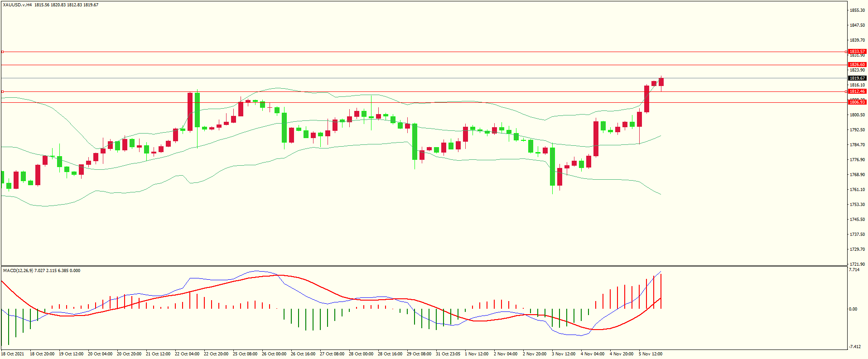
Task: Click the 1847.50 price axis label
Action: pyautogui.click(x=857, y=25)
